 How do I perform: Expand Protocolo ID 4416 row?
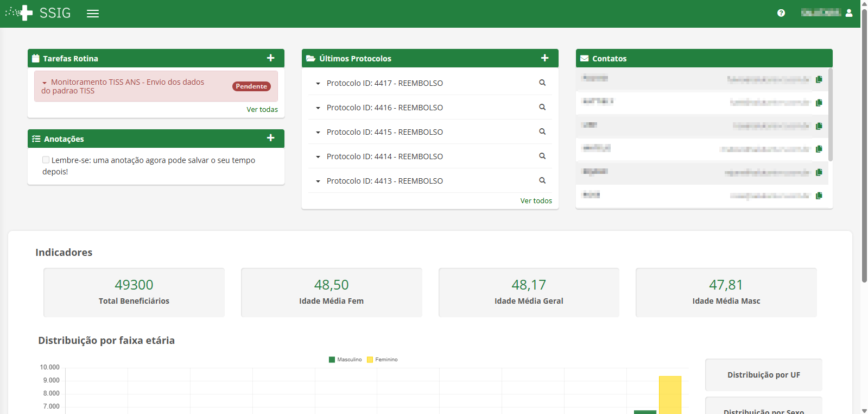[318, 108]
